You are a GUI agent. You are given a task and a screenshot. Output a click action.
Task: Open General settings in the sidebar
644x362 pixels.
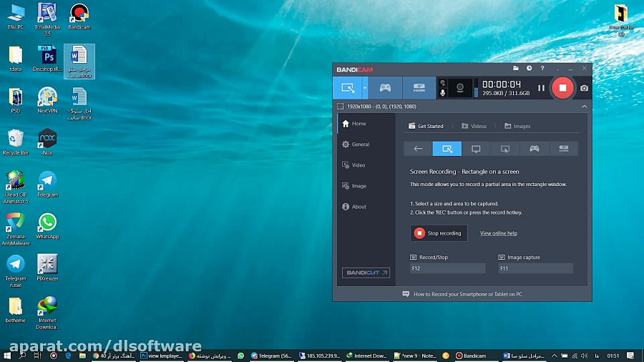[366, 145]
